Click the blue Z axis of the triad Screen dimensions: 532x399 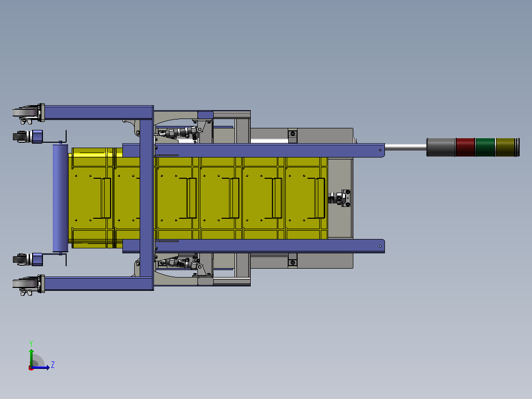tap(40, 367)
